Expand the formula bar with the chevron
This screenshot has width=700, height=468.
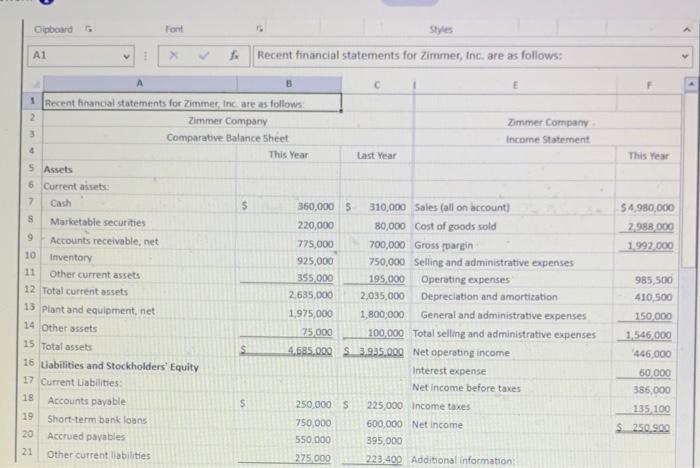pos(685,57)
